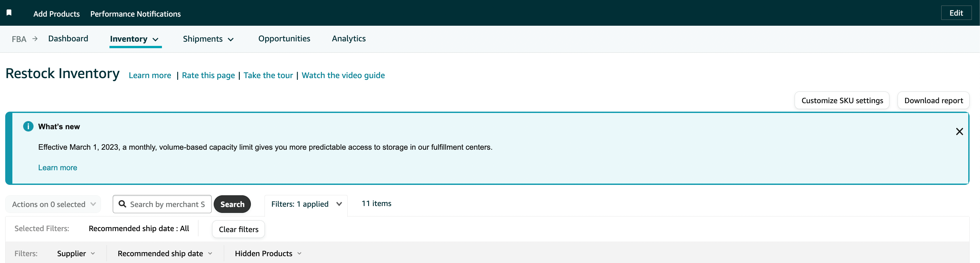Click the black Search button

point(232,204)
